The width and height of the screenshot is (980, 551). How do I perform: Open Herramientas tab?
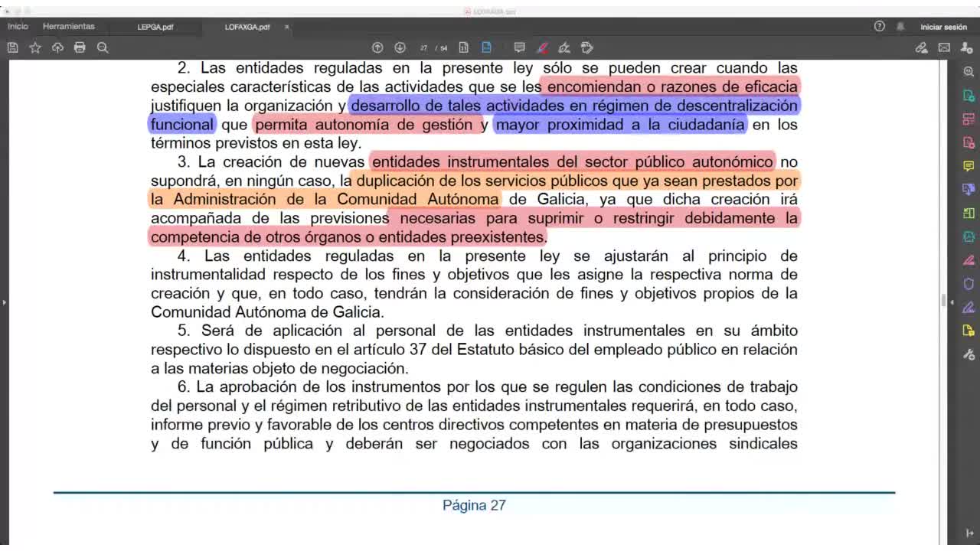click(x=69, y=26)
